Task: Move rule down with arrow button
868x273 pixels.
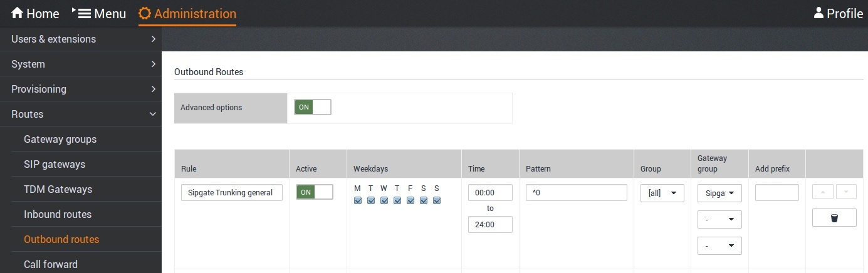Action: pyautogui.click(x=846, y=192)
